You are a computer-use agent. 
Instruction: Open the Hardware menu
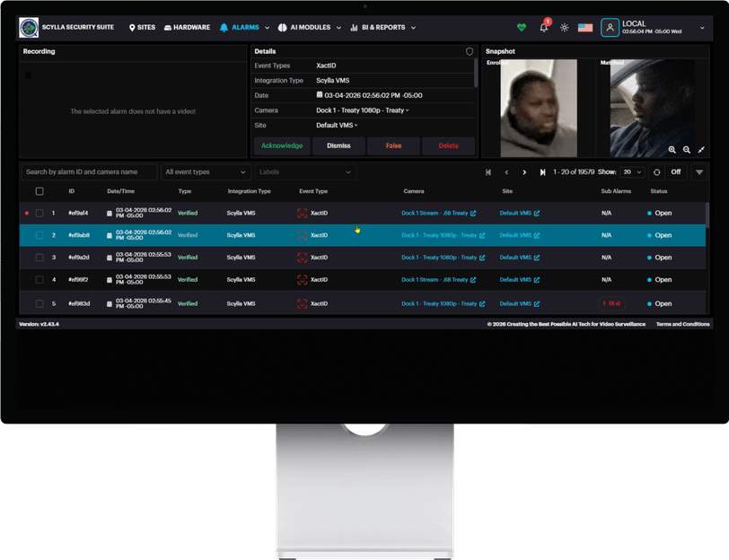click(x=187, y=28)
